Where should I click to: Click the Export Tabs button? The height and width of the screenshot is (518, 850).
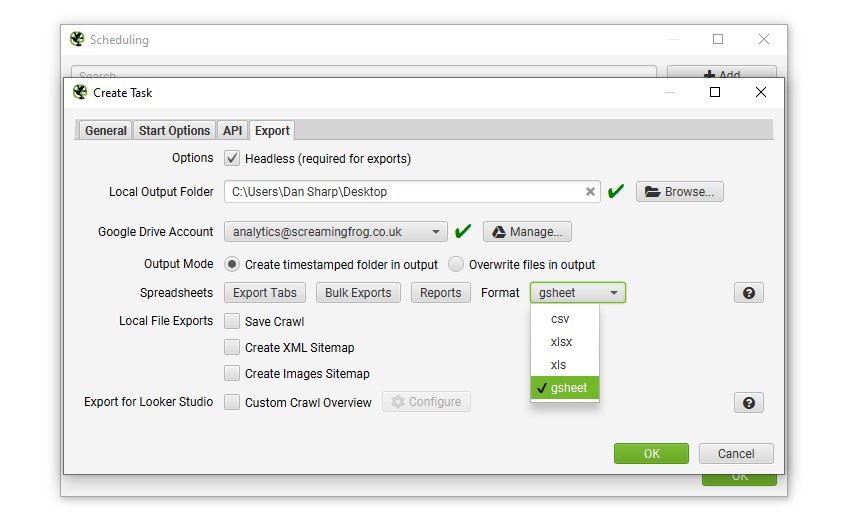(265, 293)
